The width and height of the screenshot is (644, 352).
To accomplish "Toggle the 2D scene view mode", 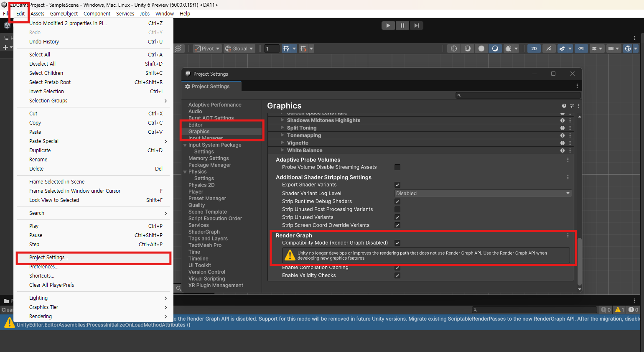I will [534, 48].
